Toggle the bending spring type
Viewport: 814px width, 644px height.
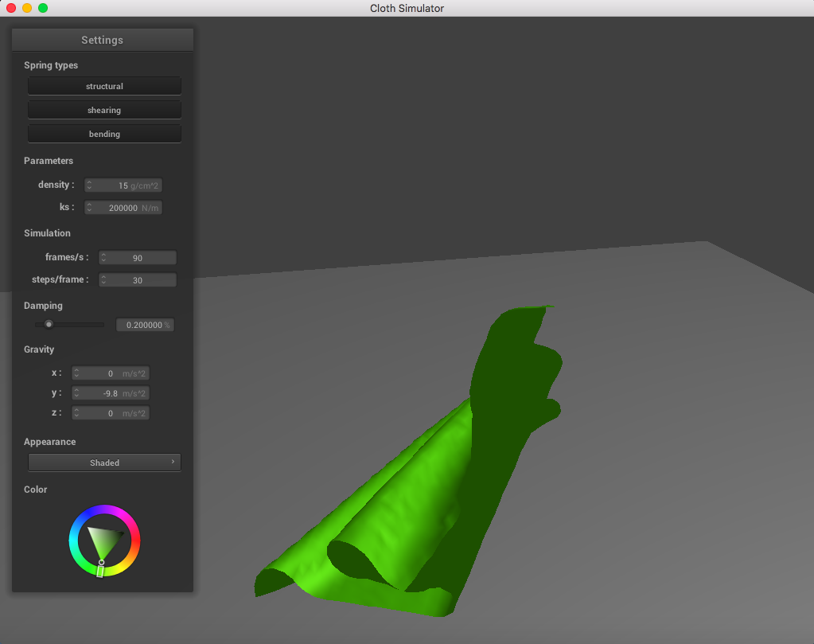(104, 134)
